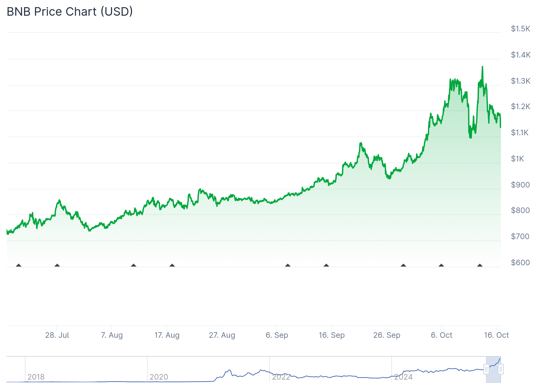Screen dimensions: 537x392
Task: Open the event marker just before 16. Sep
Action: tap(326, 266)
